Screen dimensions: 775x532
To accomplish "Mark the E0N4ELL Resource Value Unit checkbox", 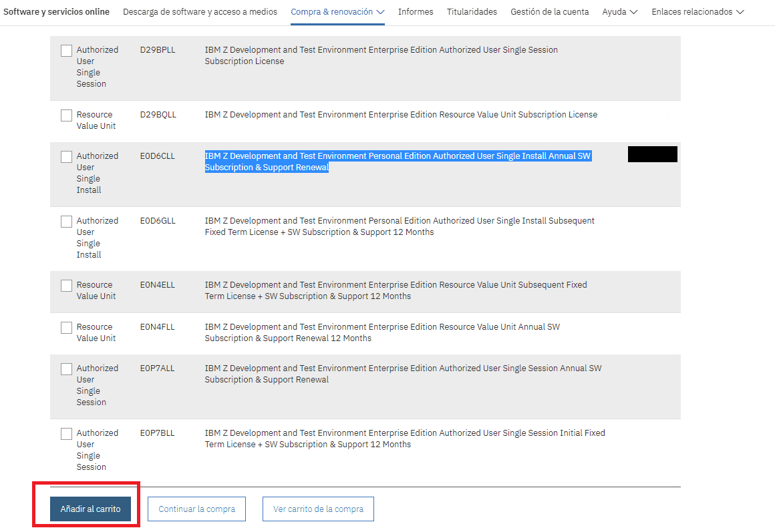I will tap(66, 286).
